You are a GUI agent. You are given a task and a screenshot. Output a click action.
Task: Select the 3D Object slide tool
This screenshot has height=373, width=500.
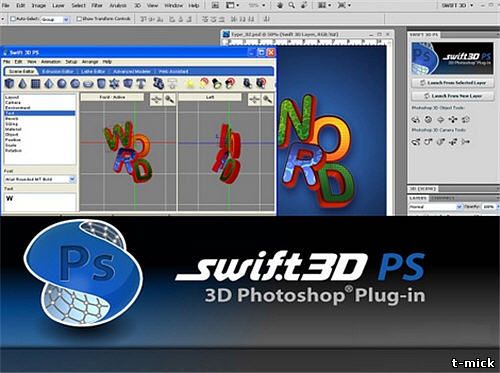tap(453, 119)
